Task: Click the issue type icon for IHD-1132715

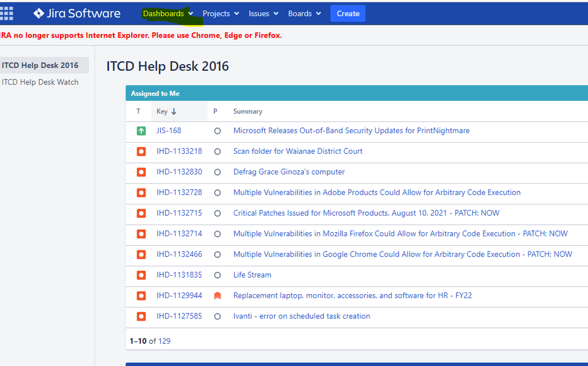Action: click(x=141, y=213)
